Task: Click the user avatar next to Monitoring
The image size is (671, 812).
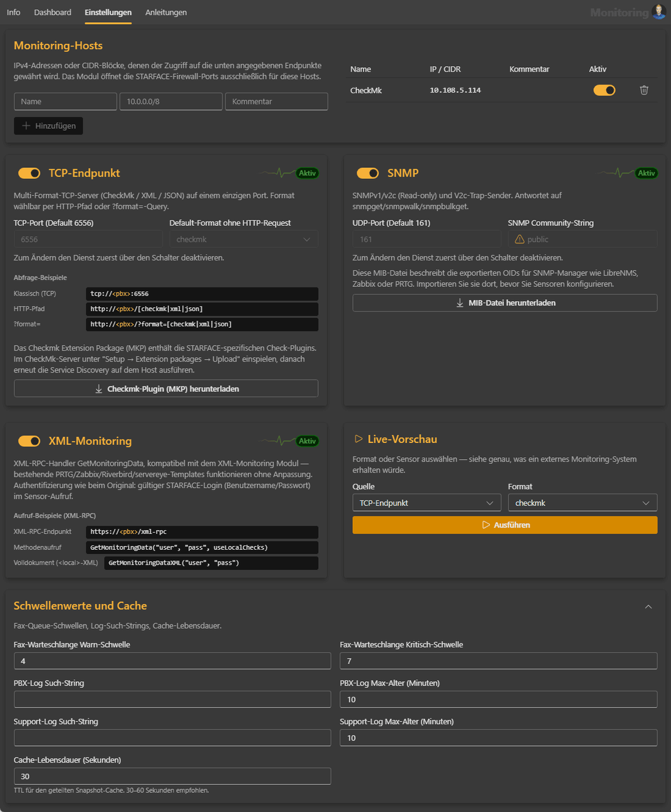Action: point(658,12)
